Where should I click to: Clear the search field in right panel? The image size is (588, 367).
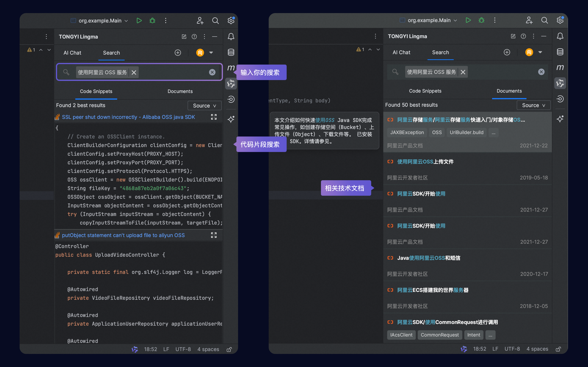click(541, 72)
